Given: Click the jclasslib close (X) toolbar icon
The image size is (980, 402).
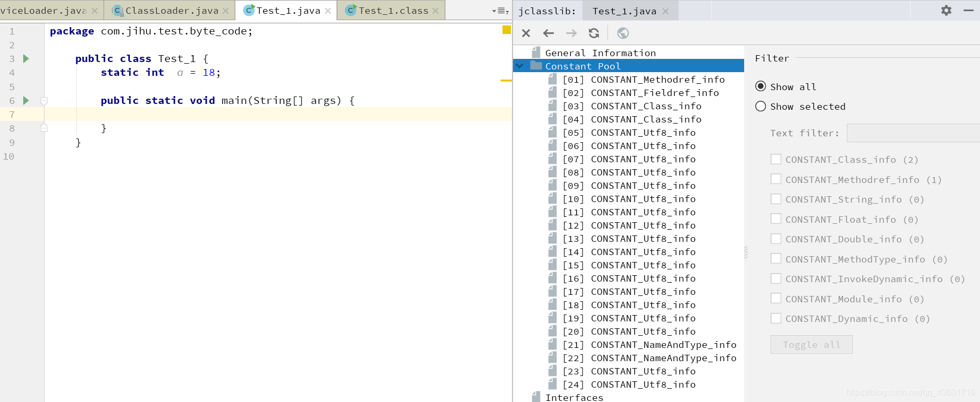Looking at the screenshot, I should 526,33.
